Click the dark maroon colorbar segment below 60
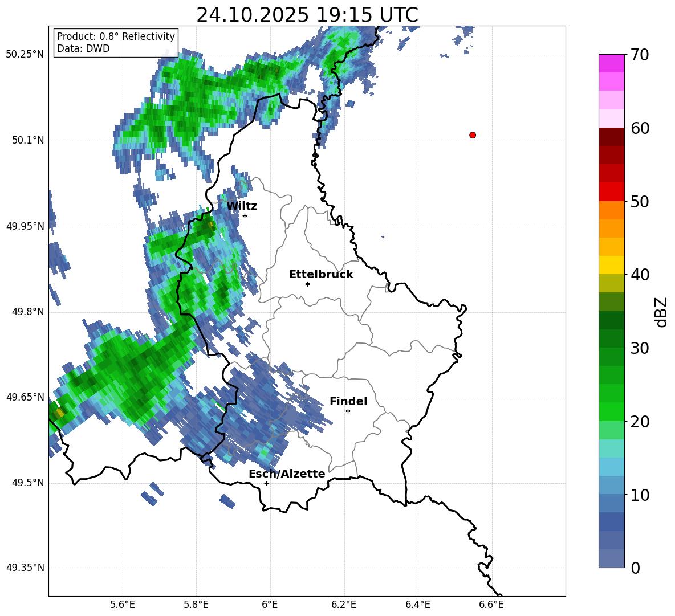This screenshot has width=675, height=616. pos(611,137)
